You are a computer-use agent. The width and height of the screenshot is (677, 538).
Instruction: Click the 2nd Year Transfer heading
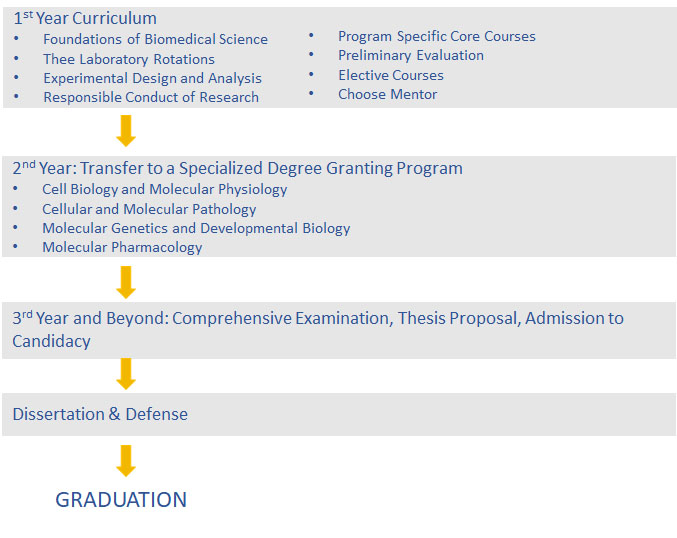coord(237,168)
